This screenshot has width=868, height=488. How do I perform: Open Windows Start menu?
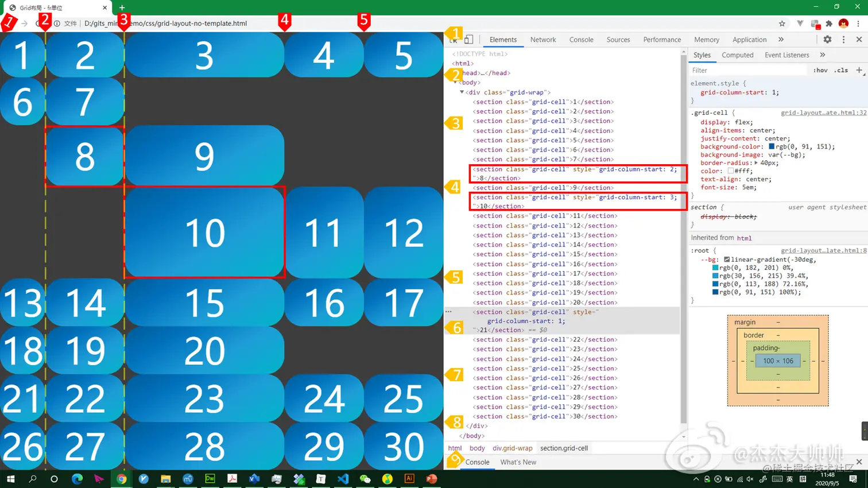tap(10, 479)
